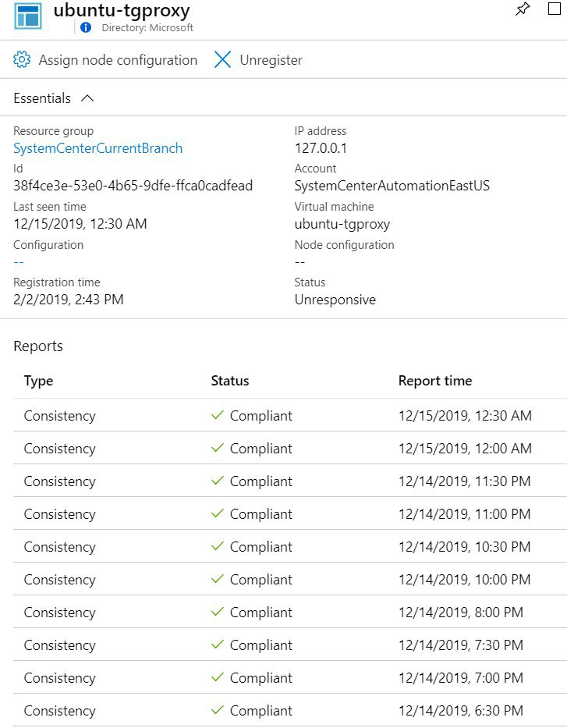
Task: Click the maximize blade square icon
Action: [x=555, y=9]
